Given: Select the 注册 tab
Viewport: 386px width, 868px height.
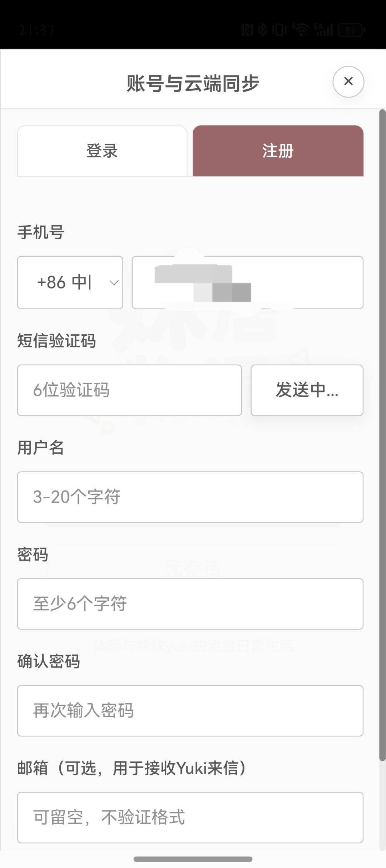Looking at the screenshot, I should pyautogui.click(x=278, y=151).
